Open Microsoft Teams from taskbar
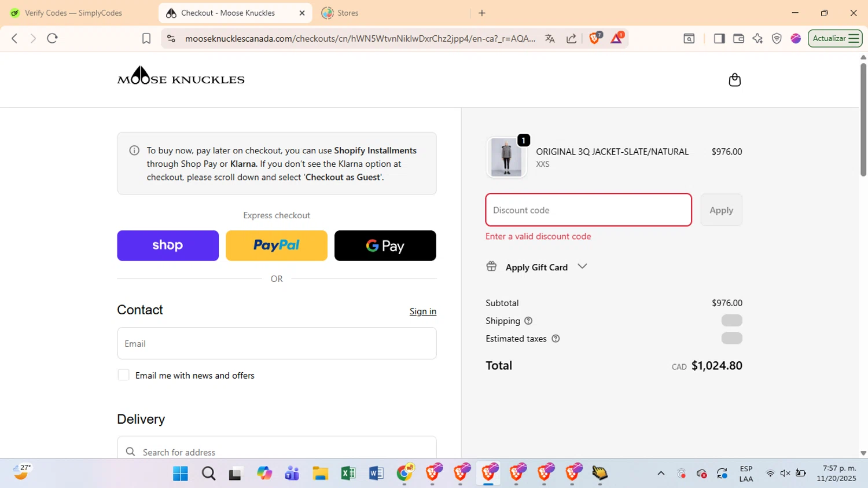This screenshot has width=868, height=488. tap(292, 474)
